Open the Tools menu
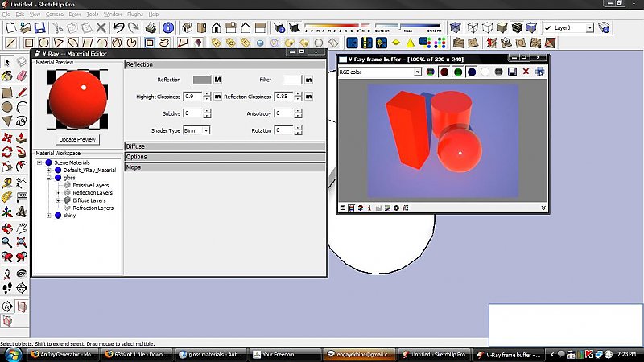This screenshot has height=362, width=644. [92, 14]
